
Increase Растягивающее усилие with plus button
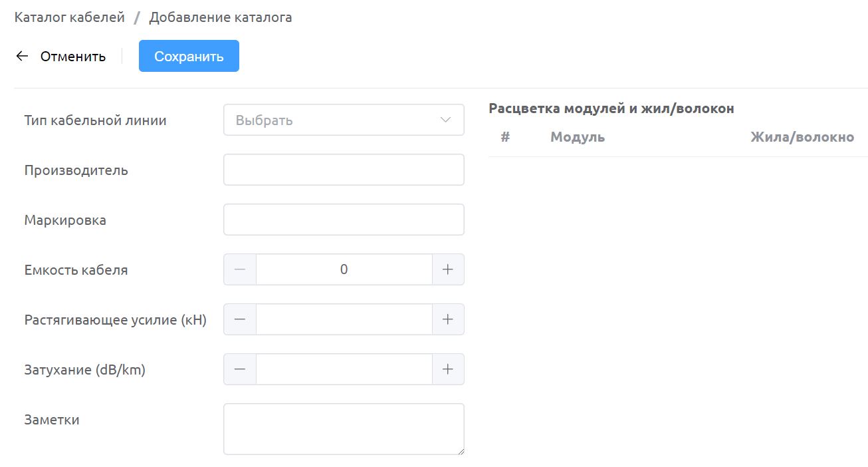click(x=448, y=319)
